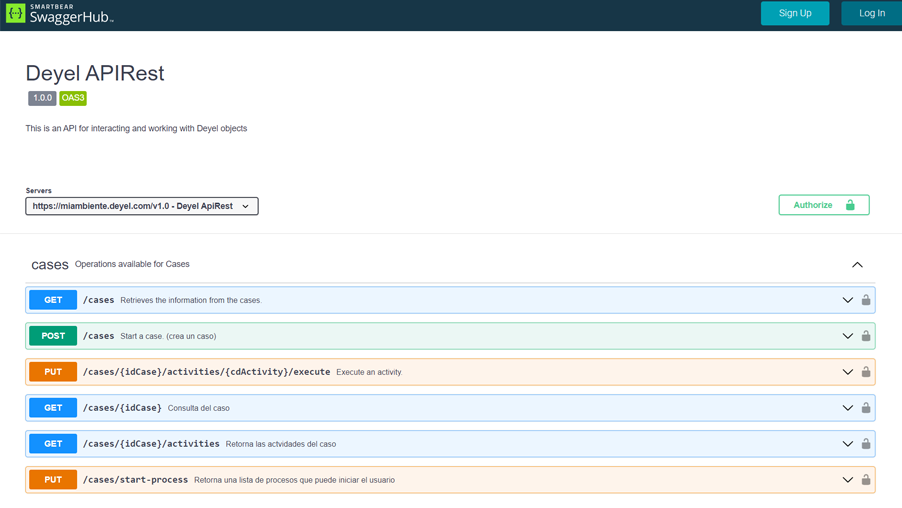Click the lock icon on GET /cases row
Screen dimensions: 902x508
[866, 300]
